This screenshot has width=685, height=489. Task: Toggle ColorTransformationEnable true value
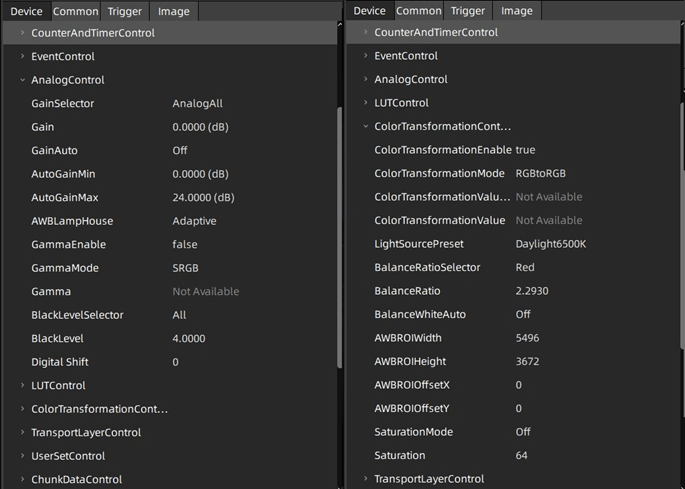pyautogui.click(x=525, y=150)
